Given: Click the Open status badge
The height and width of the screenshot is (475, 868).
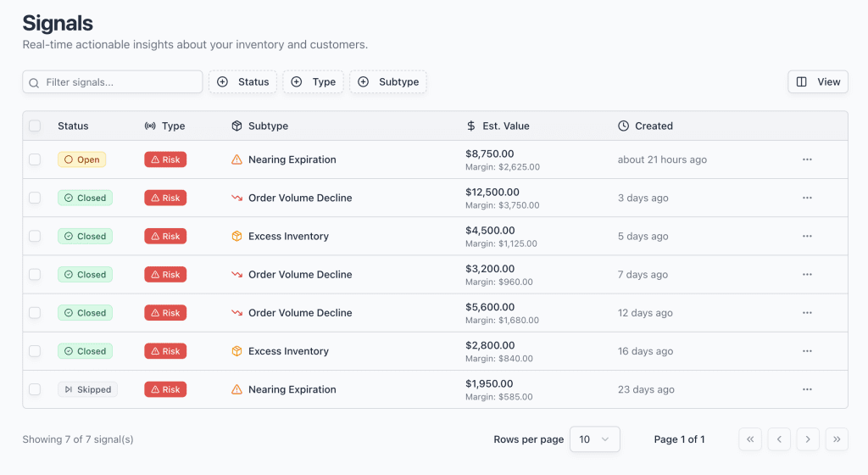Looking at the screenshot, I should coord(81,159).
